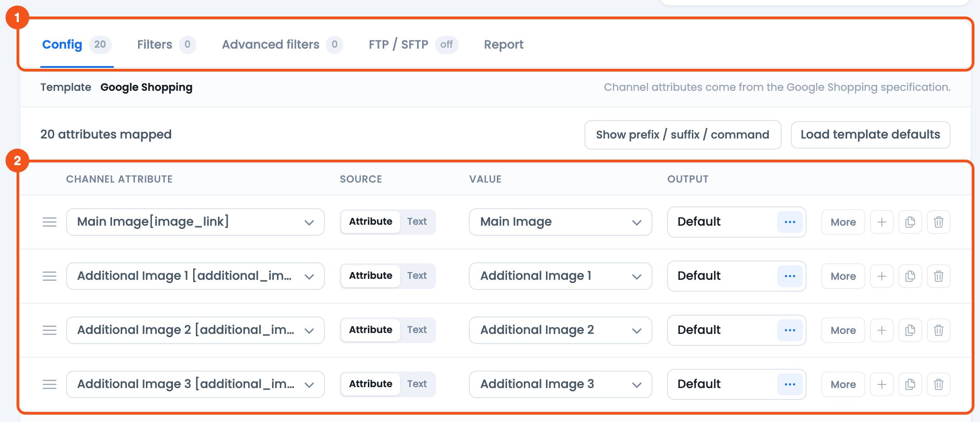Expand the Main Image value dropdown
This screenshot has height=422, width=980.
pyautogui.click(x=561, y=222)
